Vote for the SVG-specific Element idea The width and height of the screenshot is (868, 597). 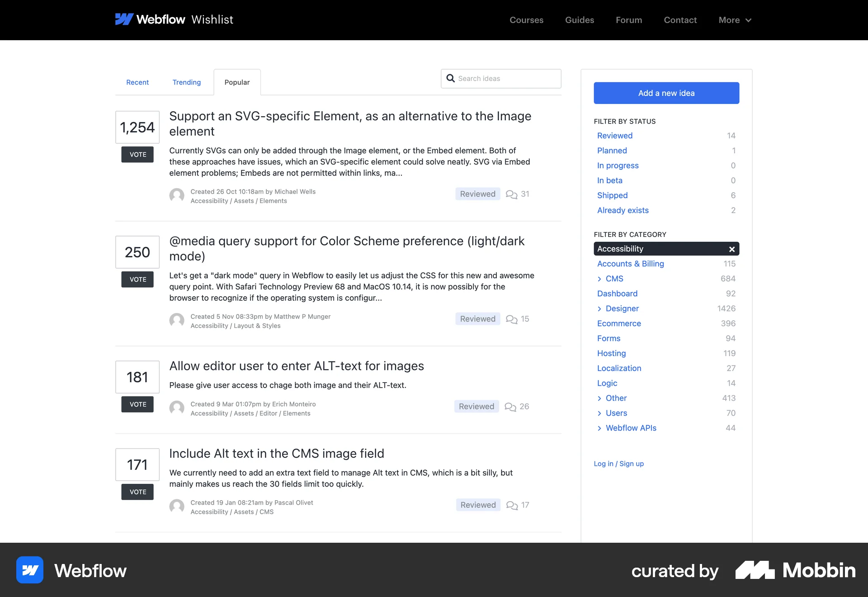point(137,154)
